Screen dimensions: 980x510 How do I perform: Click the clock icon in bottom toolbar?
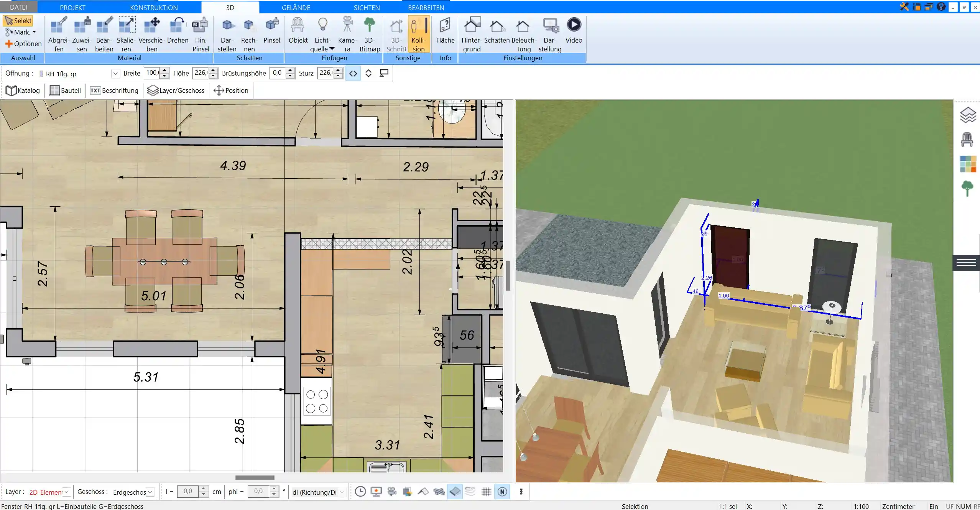click(x=360, y=492)
